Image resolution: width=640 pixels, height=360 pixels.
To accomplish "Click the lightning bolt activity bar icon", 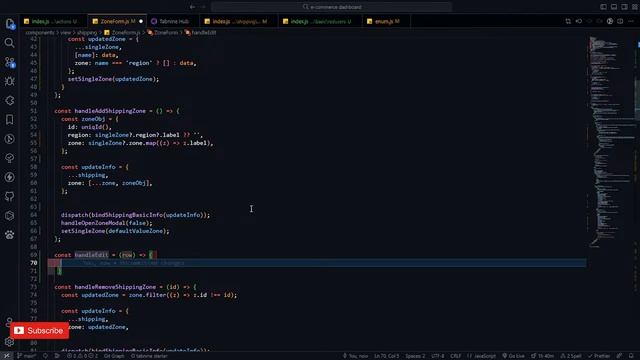I will click(x=9, y=177).
